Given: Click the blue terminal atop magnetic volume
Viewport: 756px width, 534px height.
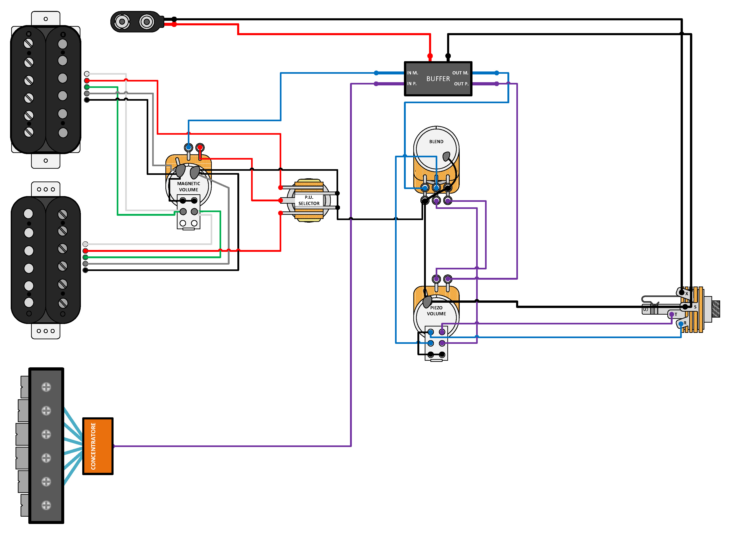Looking at the screenshot, I should pyautogui.click(x=188, y=147).
